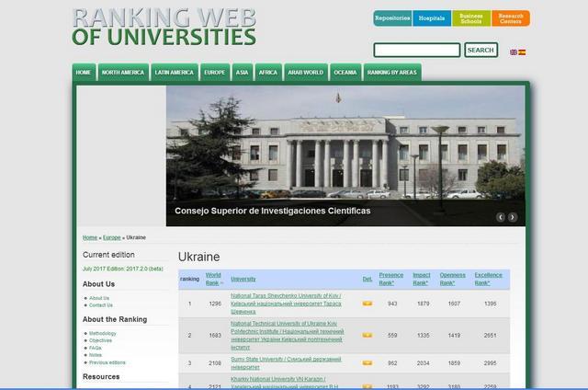The image size is (588, 390).
Task: Open the RANKING BY AREAS tab
Action: click(x=392, y=72)
